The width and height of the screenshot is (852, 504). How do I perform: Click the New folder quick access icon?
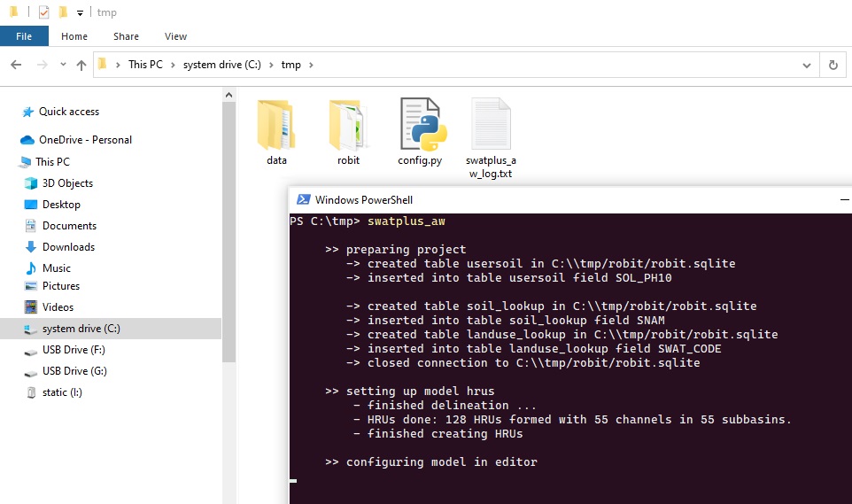(x=63, y=12)
